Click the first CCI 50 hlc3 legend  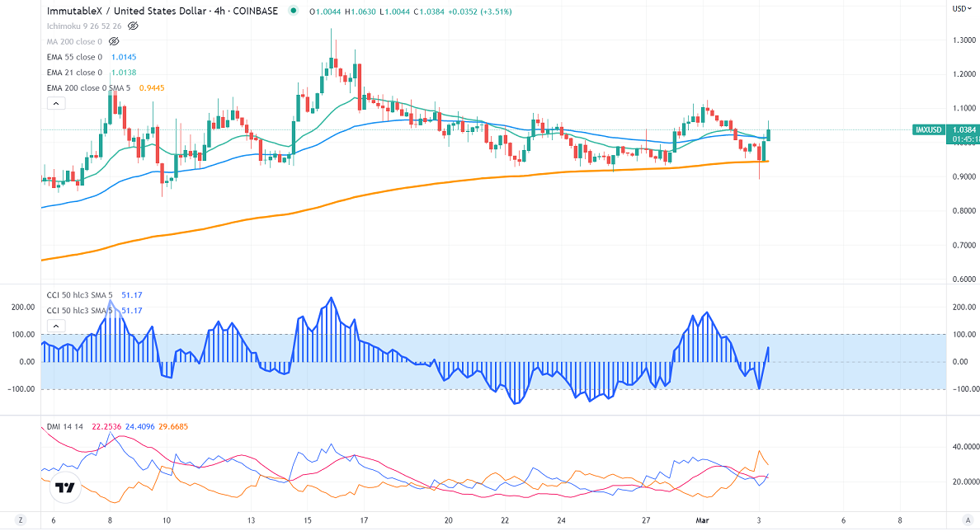click(79, 294)
